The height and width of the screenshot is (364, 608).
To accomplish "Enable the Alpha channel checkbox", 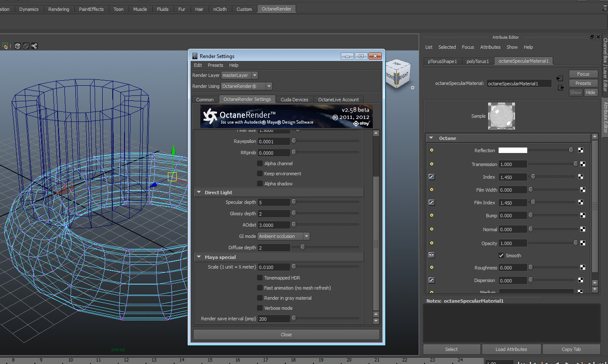I will [x=260, y=164].
